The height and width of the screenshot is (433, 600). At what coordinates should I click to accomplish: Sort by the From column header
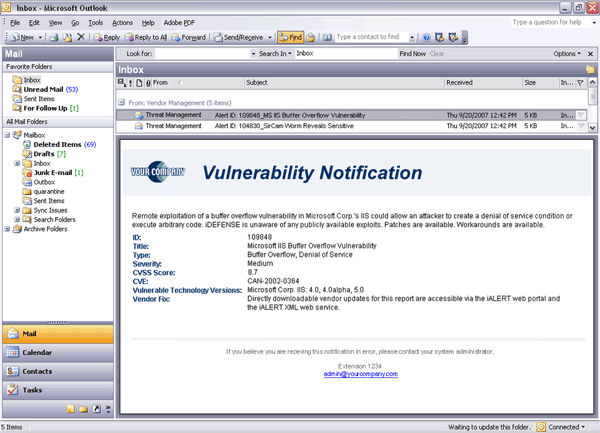pos(197,83)
